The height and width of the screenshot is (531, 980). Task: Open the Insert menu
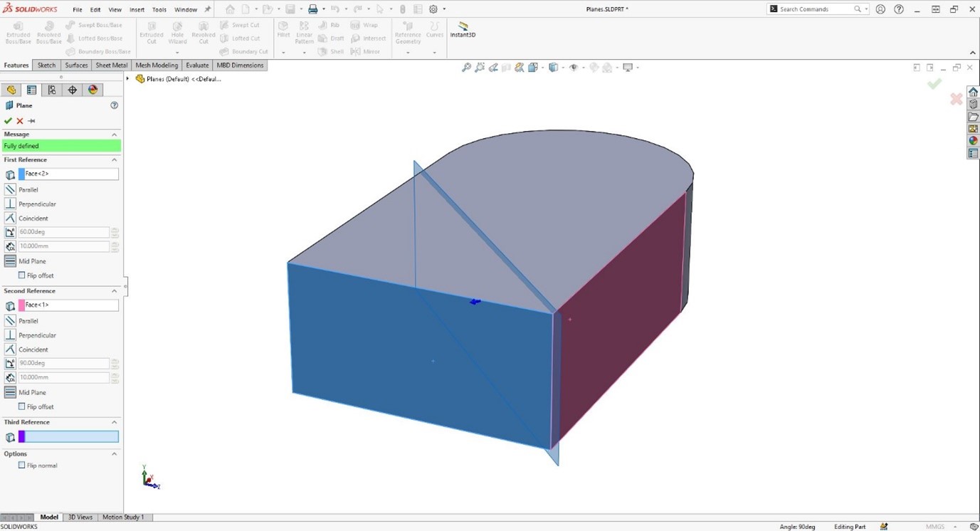click(136, 9)
